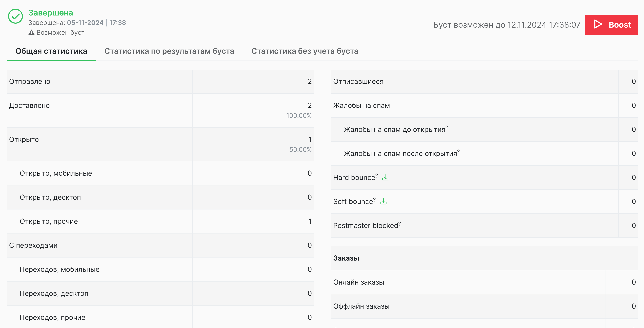Download the Hard bounce list via download icon

pyautogui.click(x=386, y=178)
